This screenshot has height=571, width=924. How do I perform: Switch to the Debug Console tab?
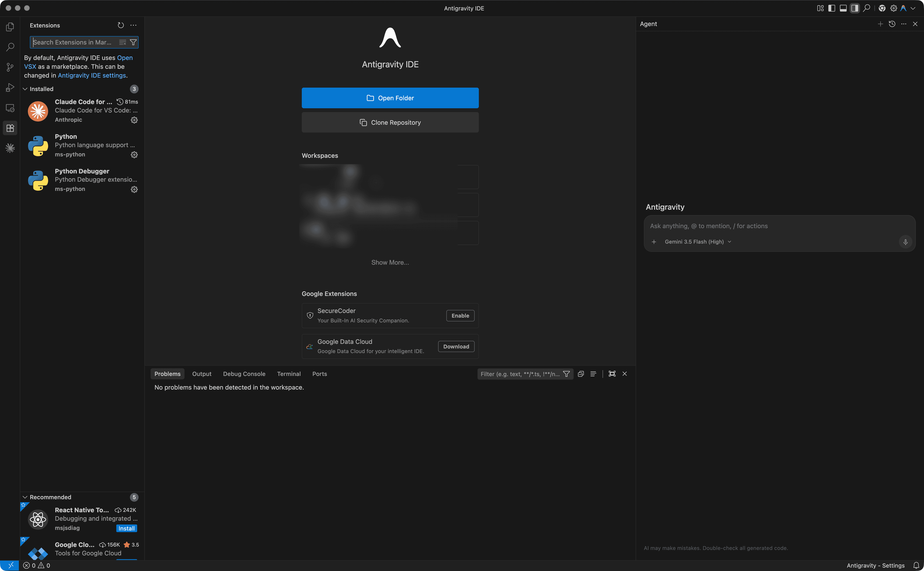click(x=244, y=374)
